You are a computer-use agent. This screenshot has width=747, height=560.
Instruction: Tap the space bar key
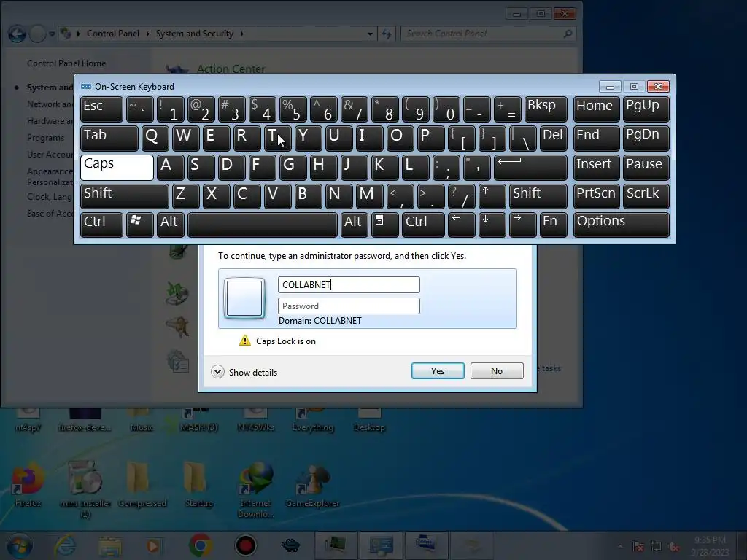(263, 225)
